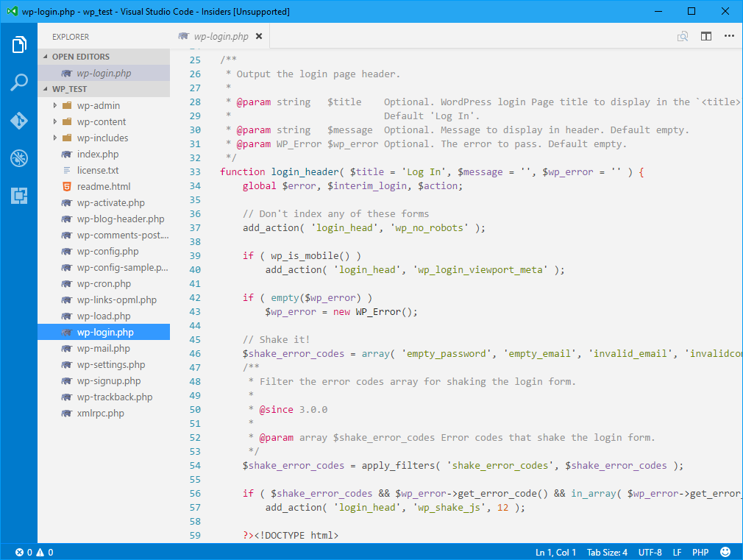
Task: Click the apply_filters call on line 54
Action: click(x=398, y=466)
